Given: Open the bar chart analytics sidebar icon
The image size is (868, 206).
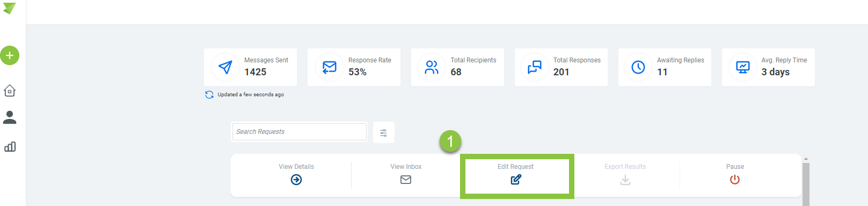Looking at the screenshot, I should point(10,147).
